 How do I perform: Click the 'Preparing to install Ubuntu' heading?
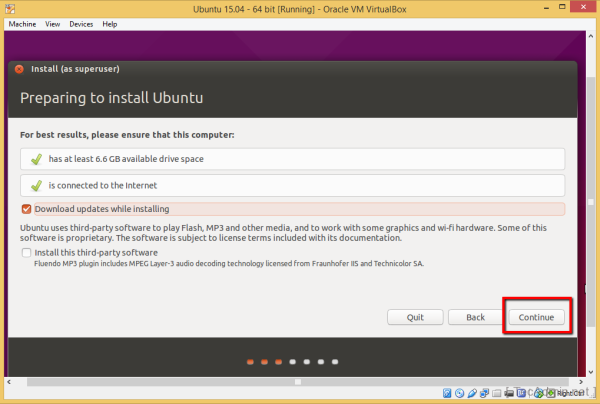pos(112,97)
